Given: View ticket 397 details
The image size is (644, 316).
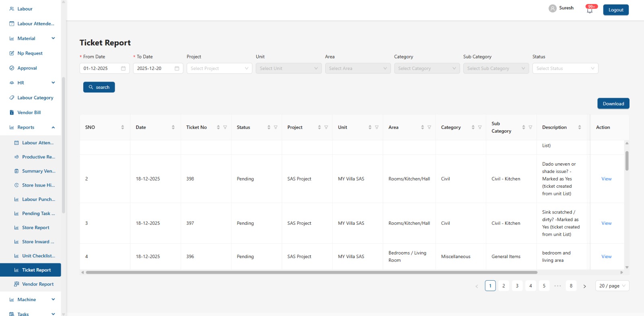Looking at the screenshot, I should [x=606, y=223].
